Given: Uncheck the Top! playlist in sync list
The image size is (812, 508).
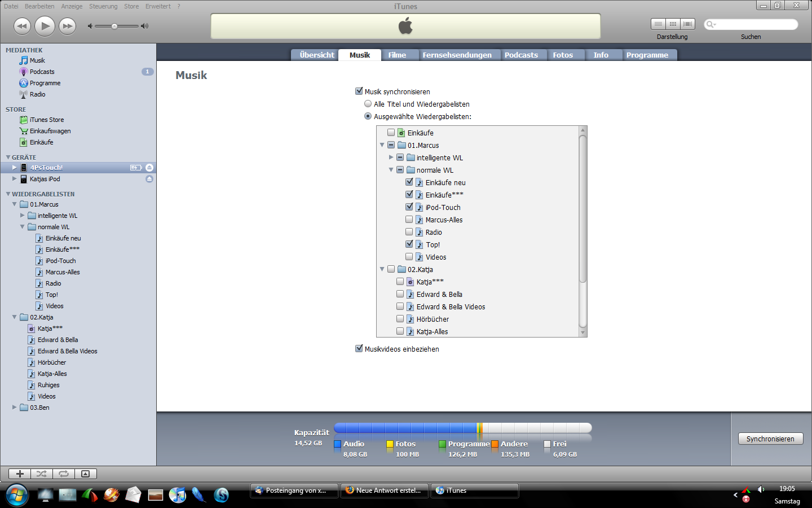Looking at the screenshot, I should coord(409,244).
